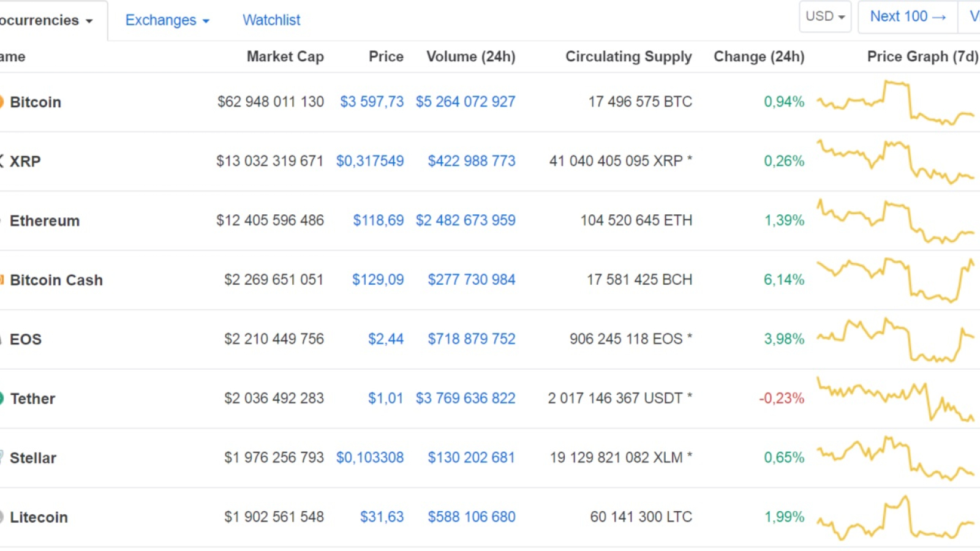Click the Stellar logo icon

2,457
